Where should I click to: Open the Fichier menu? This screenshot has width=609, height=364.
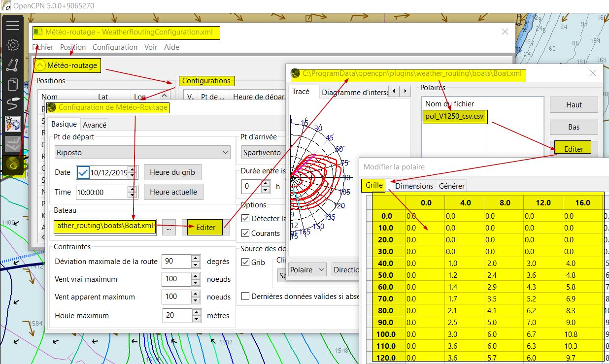coord(43,47)
